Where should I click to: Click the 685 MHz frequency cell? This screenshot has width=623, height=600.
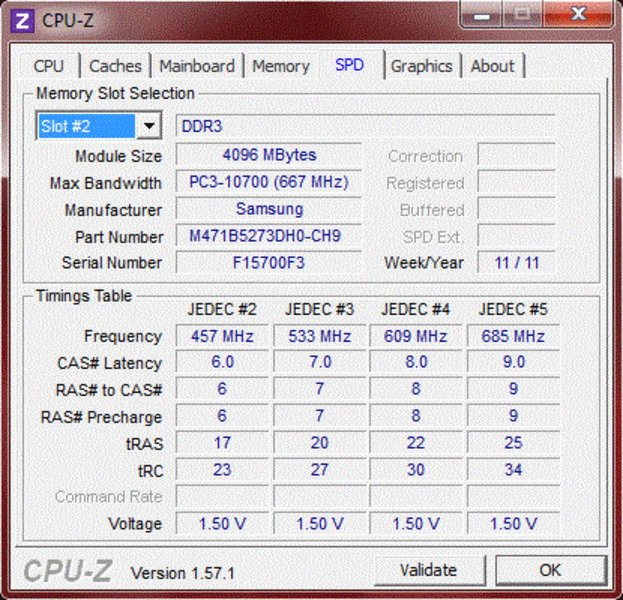(513, 336)
